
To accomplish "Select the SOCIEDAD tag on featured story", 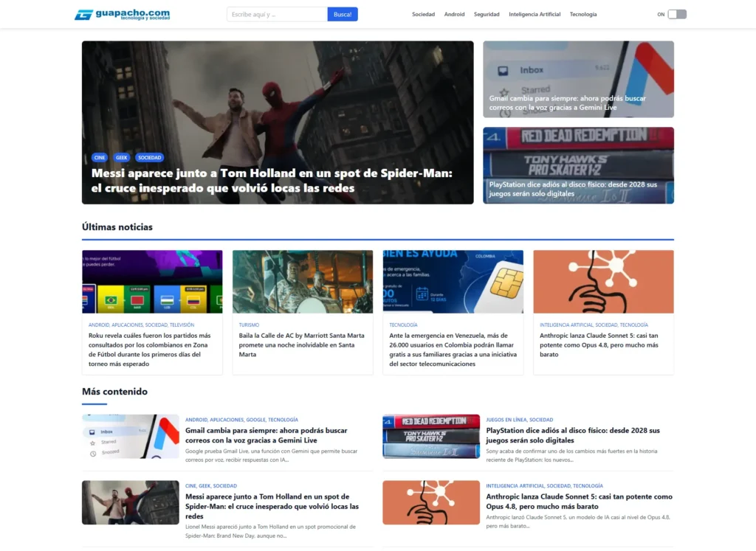I will point(149,158).
